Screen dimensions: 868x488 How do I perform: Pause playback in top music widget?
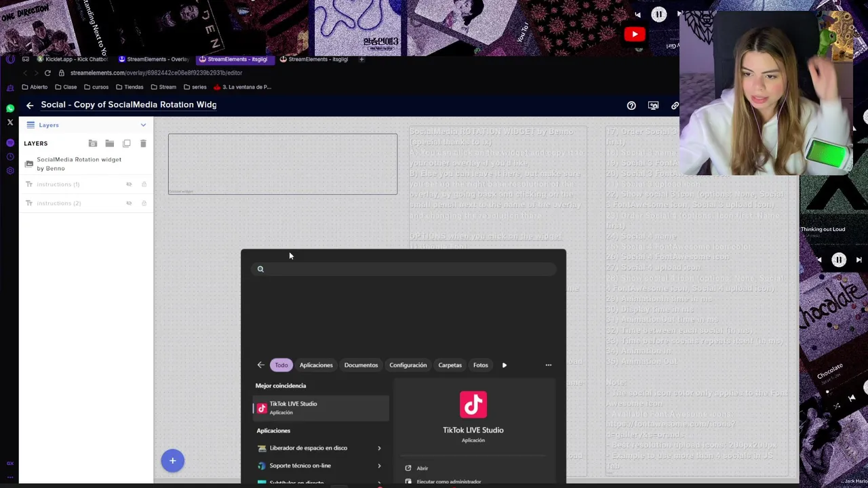coord(658,14)
